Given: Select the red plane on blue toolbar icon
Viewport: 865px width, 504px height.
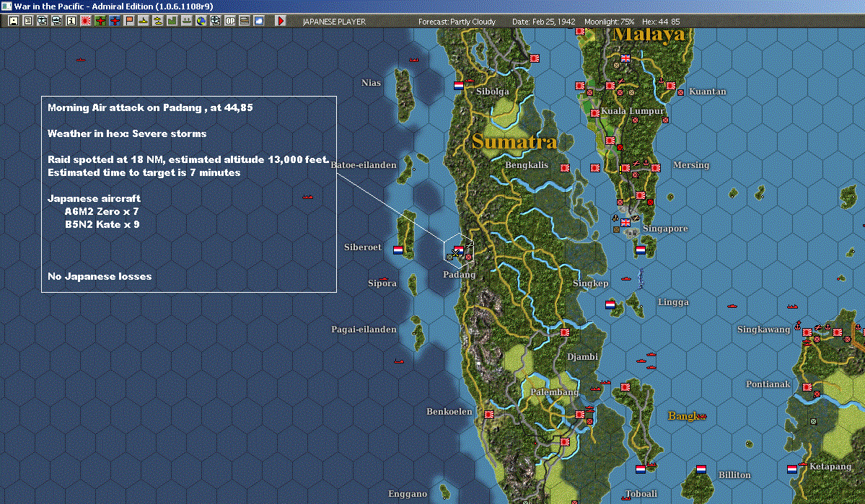Looking at the screenshot, I should pos(115,21).
